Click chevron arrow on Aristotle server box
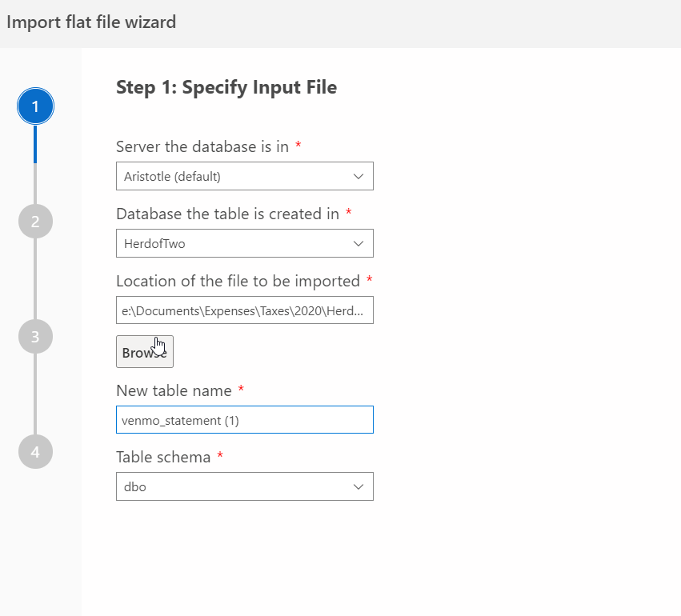 pos(358,176)
